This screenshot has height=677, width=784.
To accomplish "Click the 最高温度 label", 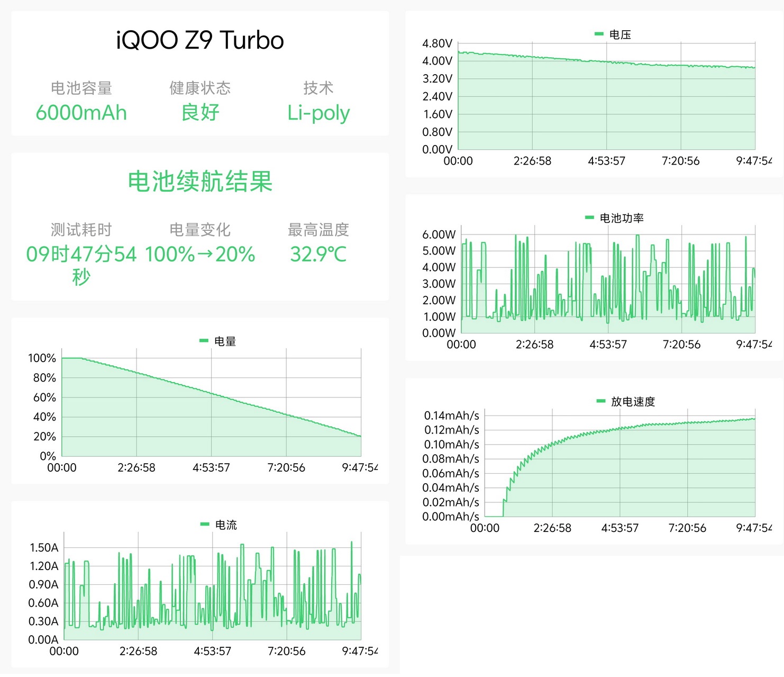I will 318,230.
